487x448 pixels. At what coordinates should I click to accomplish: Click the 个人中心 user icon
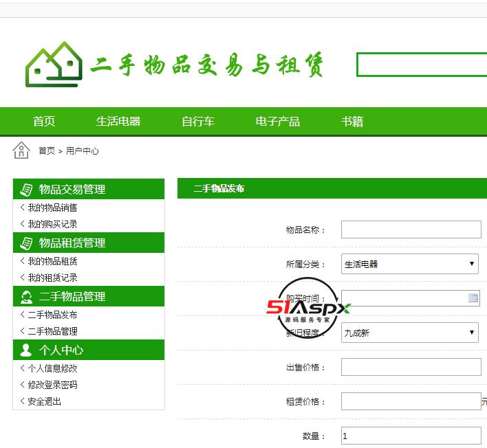point(25,350)
